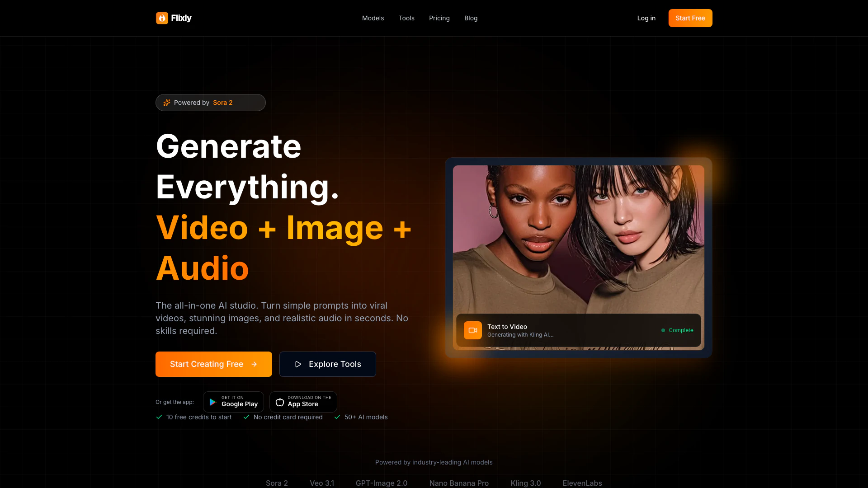Click 'Nano Banana Pro' in the models list
Image resolution: width=868 pixels, height=488 pixels.
pos(459,483)
